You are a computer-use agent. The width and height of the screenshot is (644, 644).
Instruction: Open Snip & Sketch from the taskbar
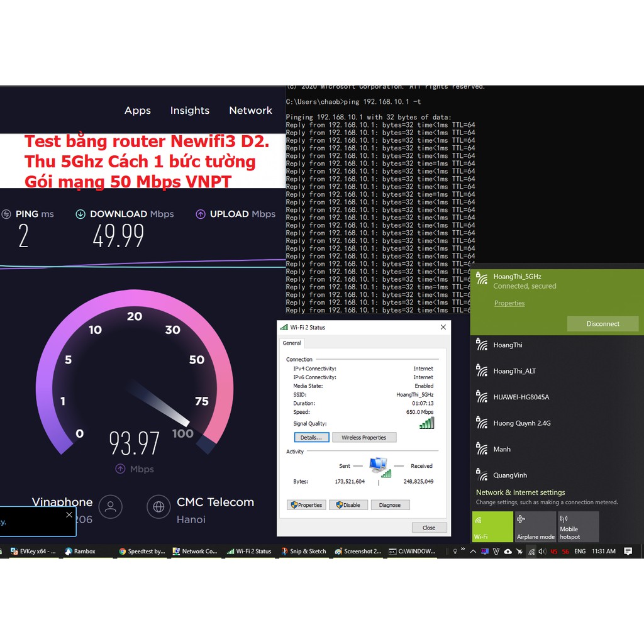click(303, 552)
